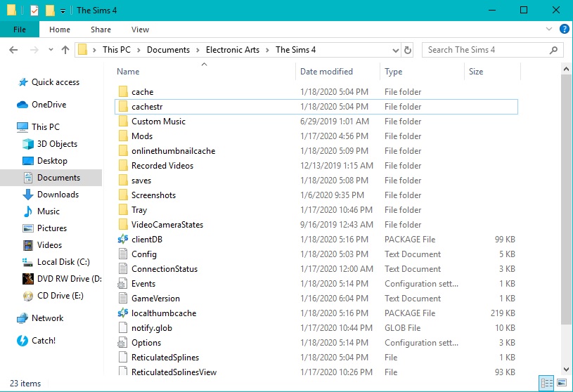Image resolution: width=573 pixels, height=392 pixels.
Task: Select the localthumbcache package file icon
Action: [x=123, y=313]
